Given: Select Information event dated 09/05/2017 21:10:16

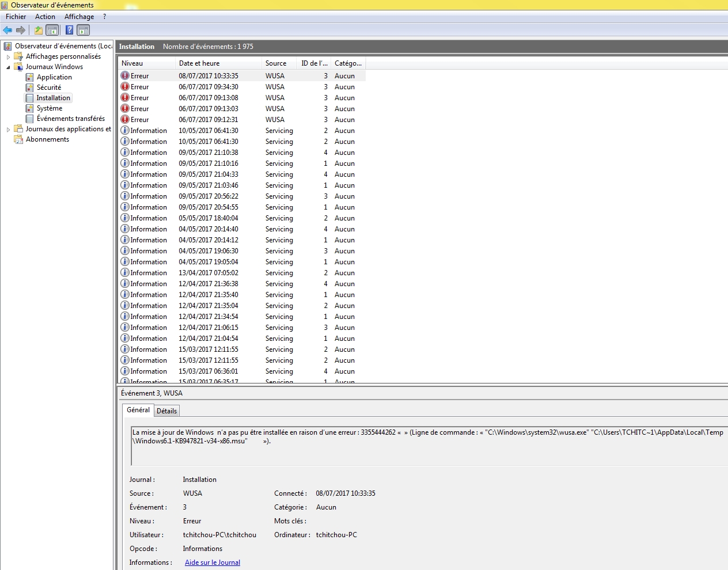Looking at the screenshot, I should [242, 164].
